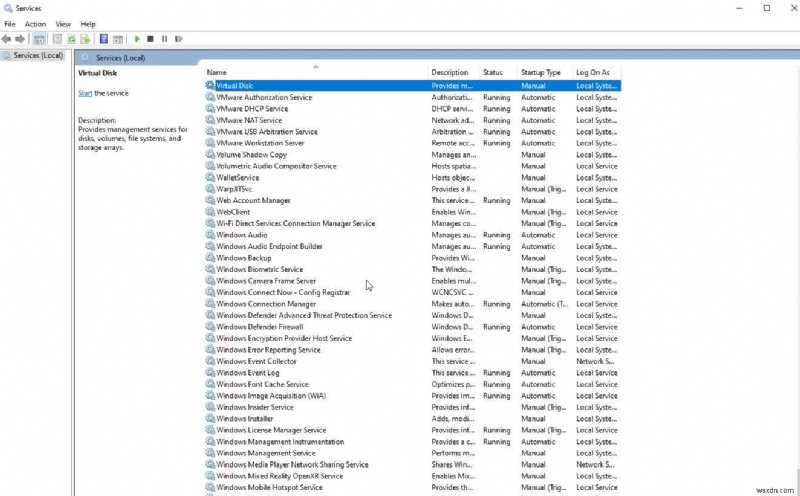Sort by the Log On As column header

coord(596,72)
